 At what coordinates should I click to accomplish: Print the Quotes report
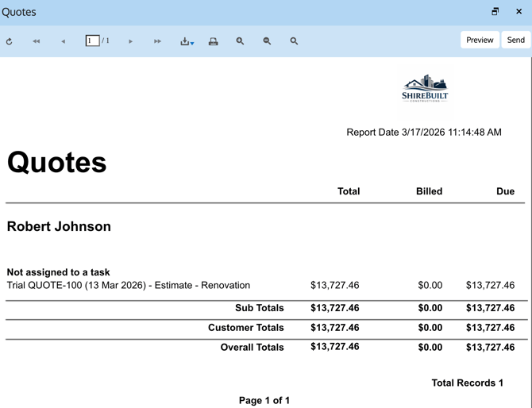click(x=213, y=41)
